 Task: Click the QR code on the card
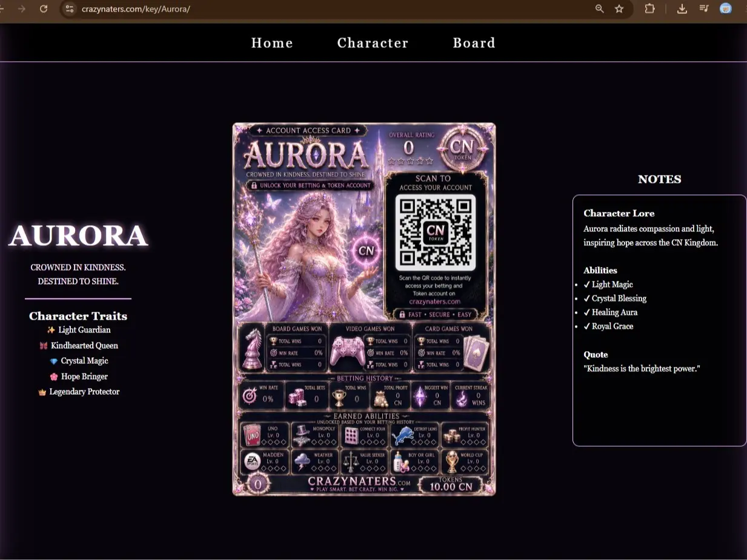click(x=435, y=233)
